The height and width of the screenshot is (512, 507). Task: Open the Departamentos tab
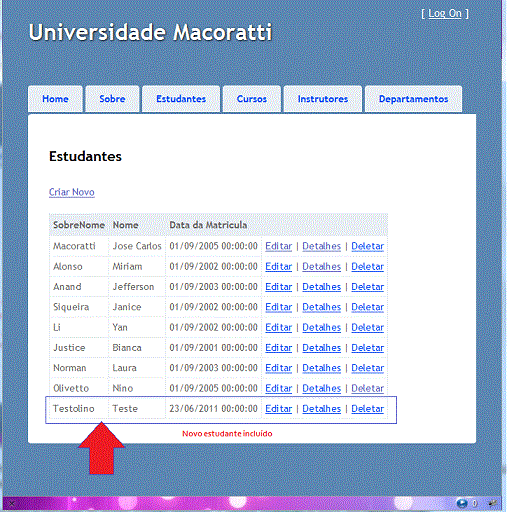[413, 99]
